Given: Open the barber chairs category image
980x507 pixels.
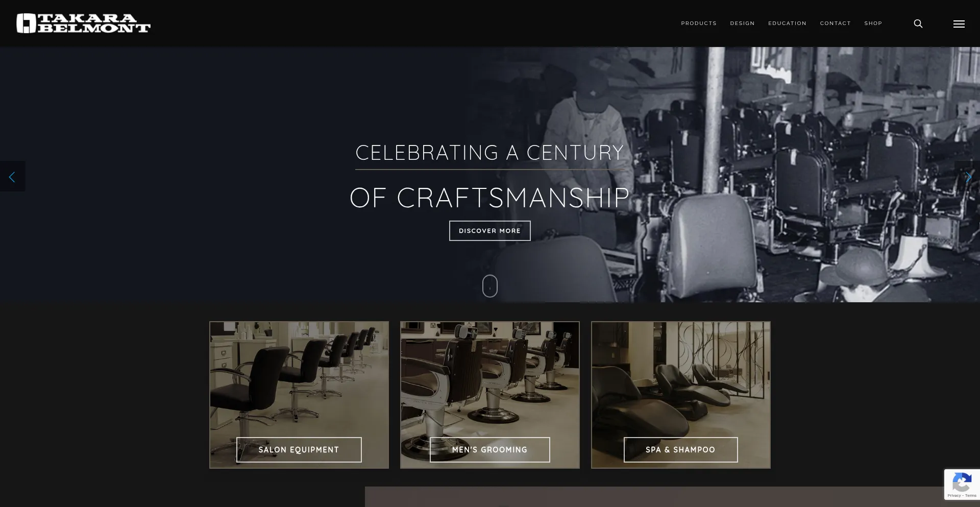Looking at the screenshot, I should (x=489, y=378).
